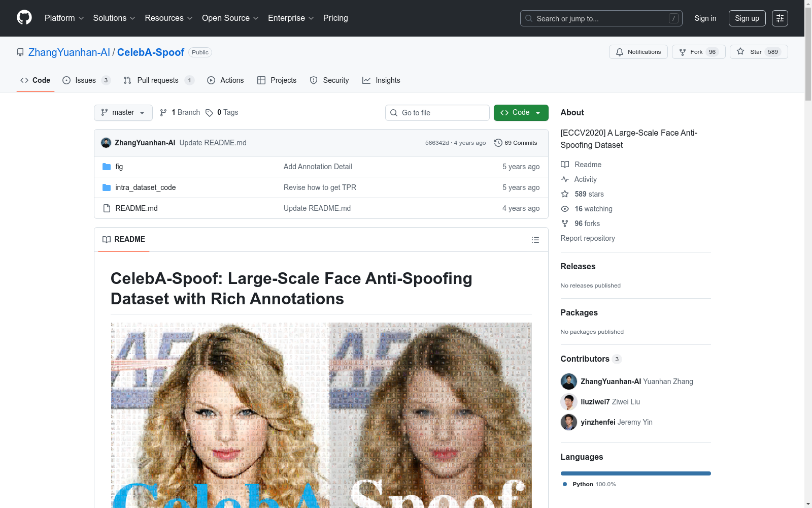Click the Sign up button
The height and width of the screenshot is (508, 812).
tap(747, 18)
